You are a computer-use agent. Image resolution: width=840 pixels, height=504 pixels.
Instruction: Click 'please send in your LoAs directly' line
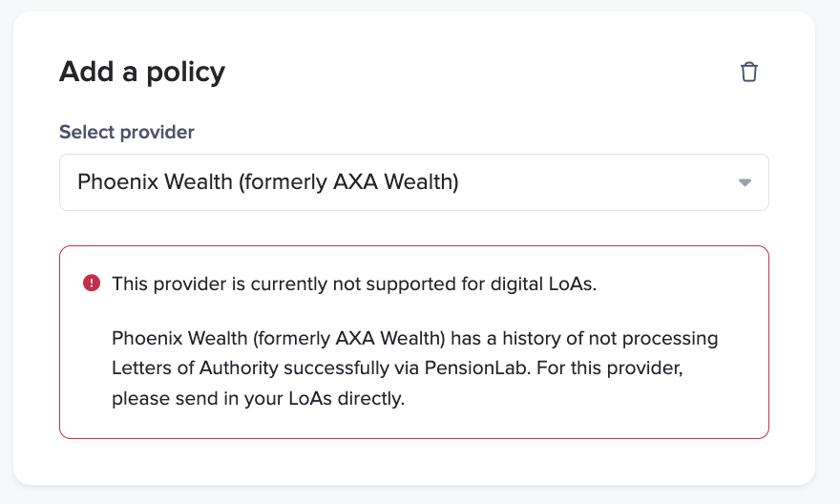(x=258, y=399)
